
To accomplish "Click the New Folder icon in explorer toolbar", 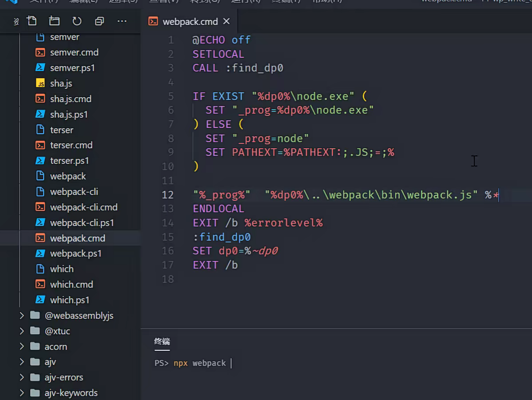I will [x=54, y=21].
